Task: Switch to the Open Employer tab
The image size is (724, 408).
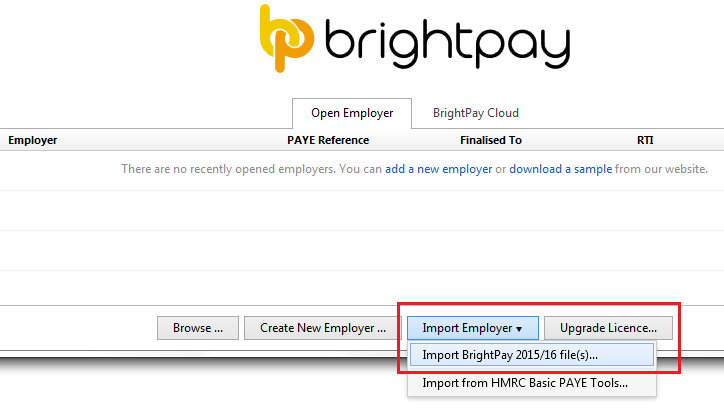Action: [x=352, y=113]
